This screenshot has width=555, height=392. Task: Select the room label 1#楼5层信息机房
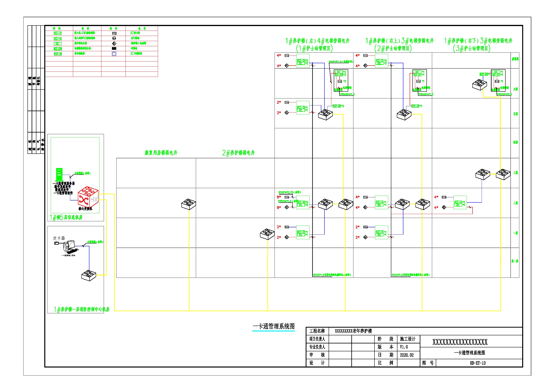click(x=66, y=217)
